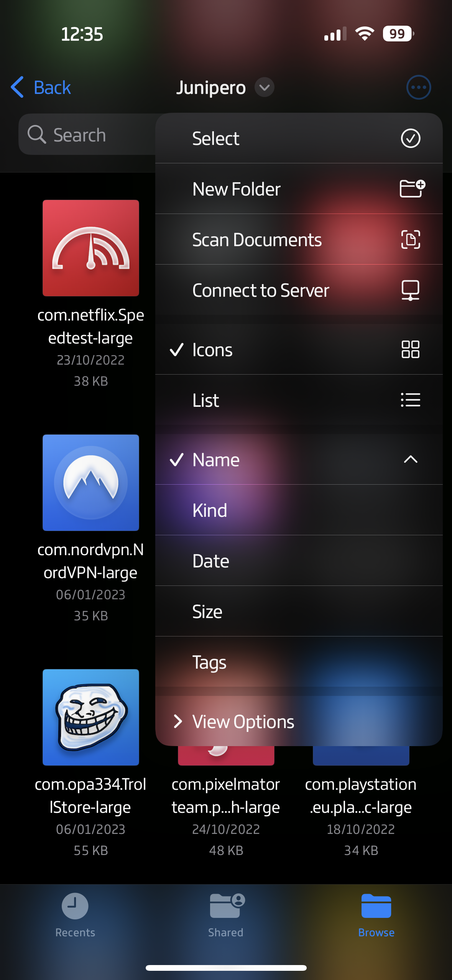Tap the com.netflix.Speedtest-large file name
Screen dimensions: 452x980
point(91,327)
